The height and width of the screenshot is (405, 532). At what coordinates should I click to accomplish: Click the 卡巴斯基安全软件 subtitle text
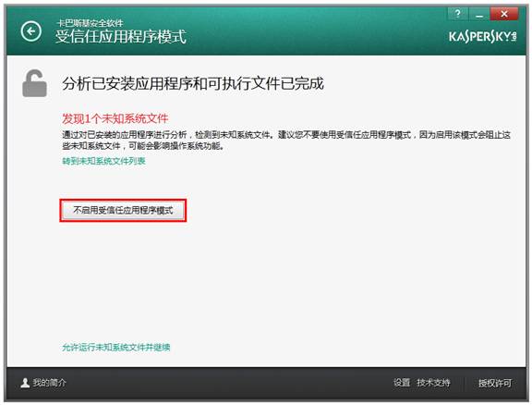(90, 23)
